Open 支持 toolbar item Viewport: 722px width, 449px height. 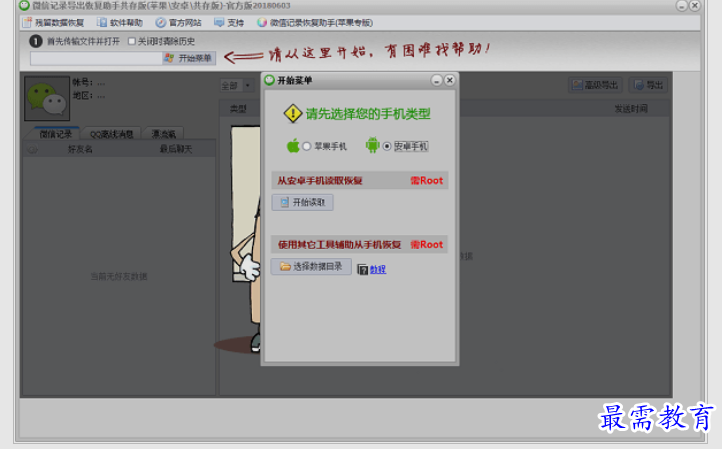(x=229, y=23)
